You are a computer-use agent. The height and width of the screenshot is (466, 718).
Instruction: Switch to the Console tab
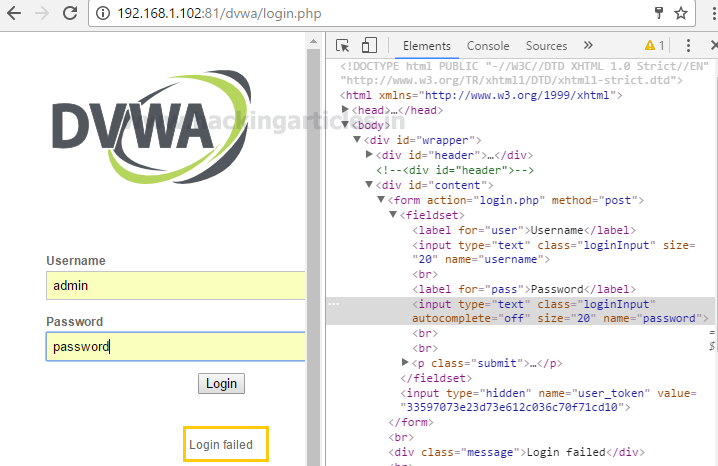tap(488, 46)
